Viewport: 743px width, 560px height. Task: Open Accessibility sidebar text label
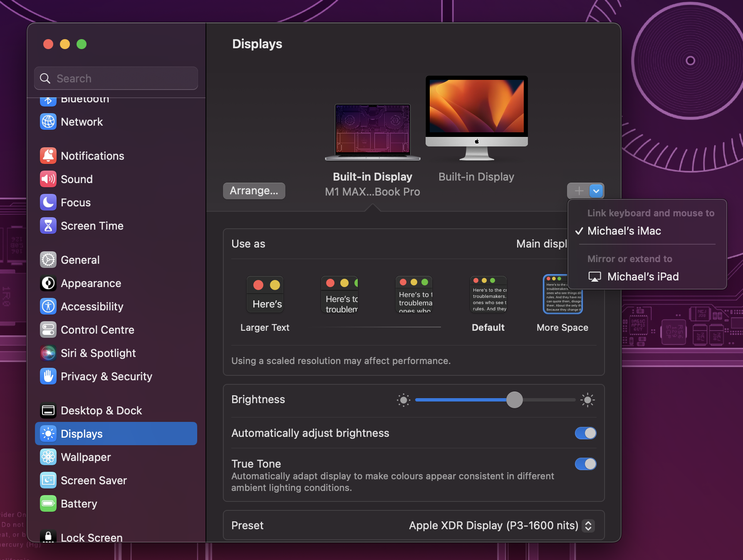(x=92, y=306)
